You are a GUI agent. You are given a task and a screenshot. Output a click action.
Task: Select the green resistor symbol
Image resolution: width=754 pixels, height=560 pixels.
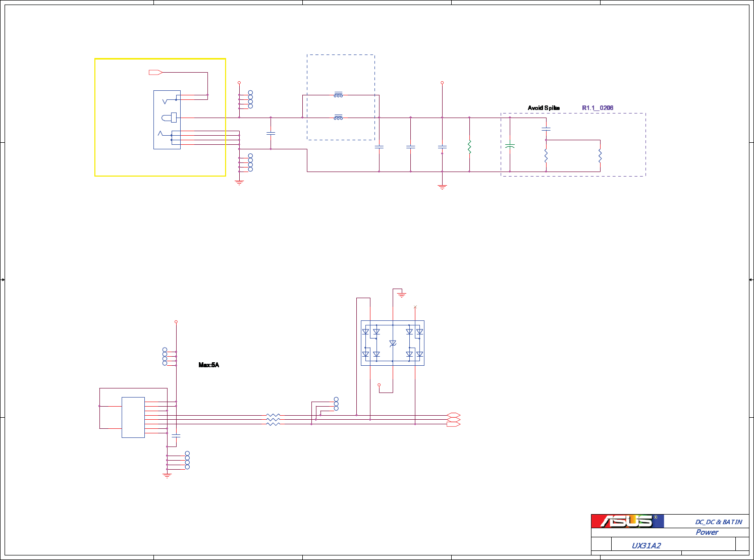click(x=469, y=147)
